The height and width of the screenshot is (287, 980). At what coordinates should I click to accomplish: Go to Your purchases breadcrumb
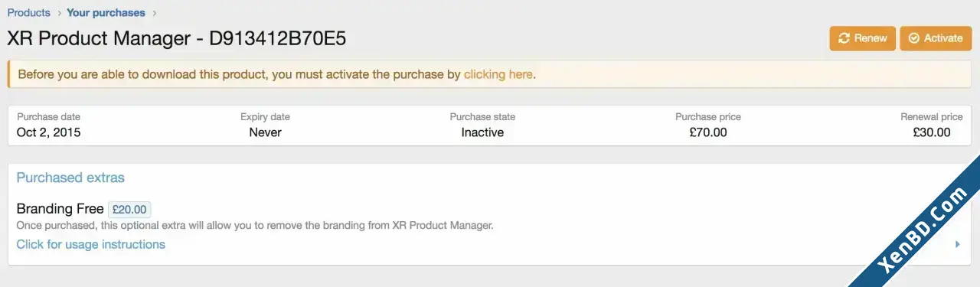tap(106, 12)
